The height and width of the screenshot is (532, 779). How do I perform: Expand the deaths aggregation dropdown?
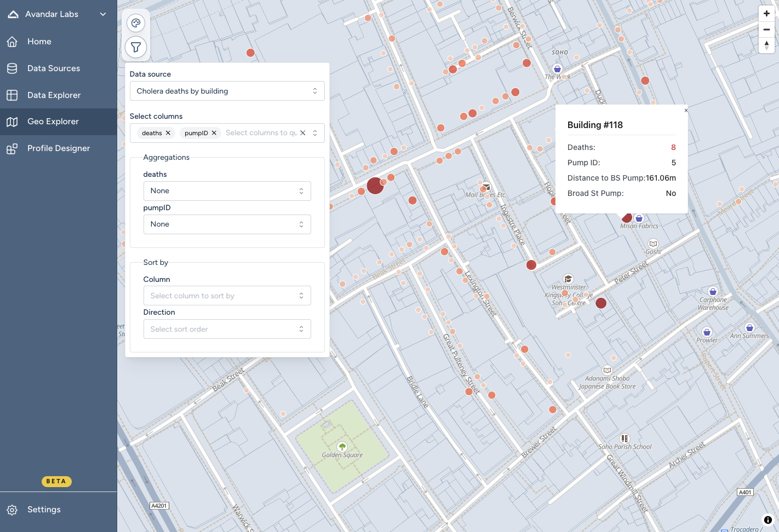pyautogui.click(x=227, y=191)
